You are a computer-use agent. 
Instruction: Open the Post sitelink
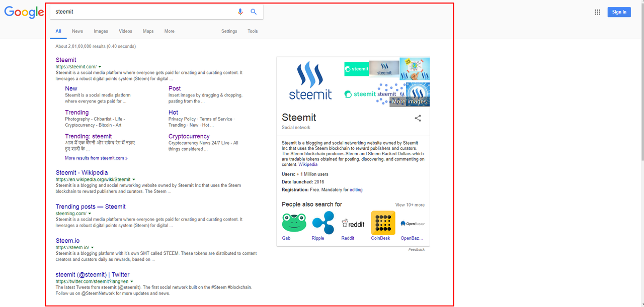pyautogui.click(x=175, y=88)
